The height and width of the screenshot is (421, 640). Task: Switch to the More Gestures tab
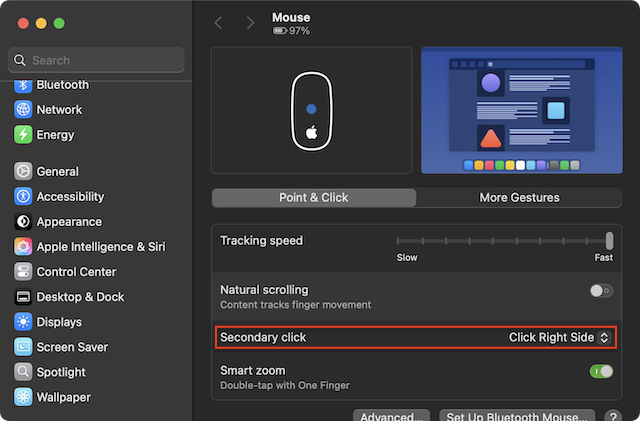point(519,198)
